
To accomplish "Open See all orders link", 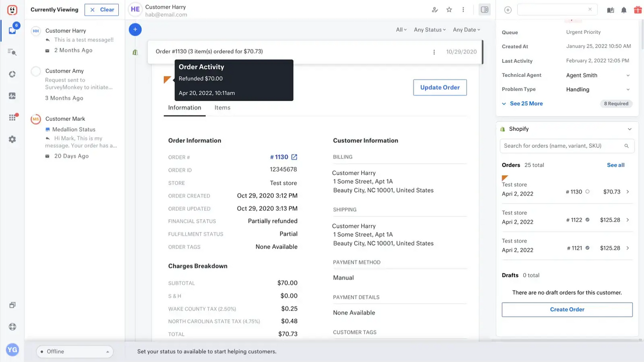I will [615, 165].
